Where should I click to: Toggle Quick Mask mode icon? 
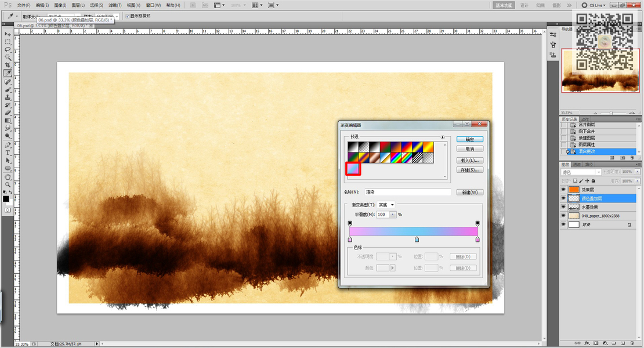8,210
